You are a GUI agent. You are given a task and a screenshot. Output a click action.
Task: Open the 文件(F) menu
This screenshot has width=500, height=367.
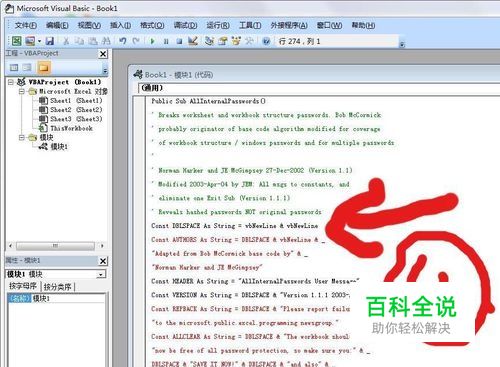(26, 25)
